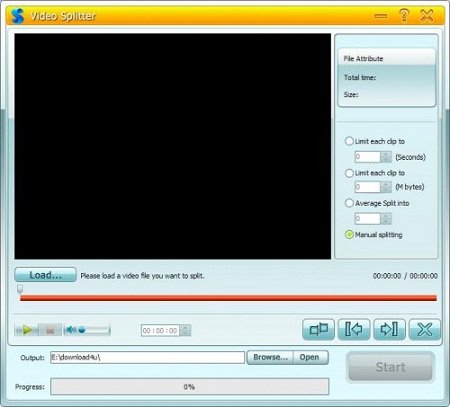
Task: Click the Load... button
Action: 45,275
